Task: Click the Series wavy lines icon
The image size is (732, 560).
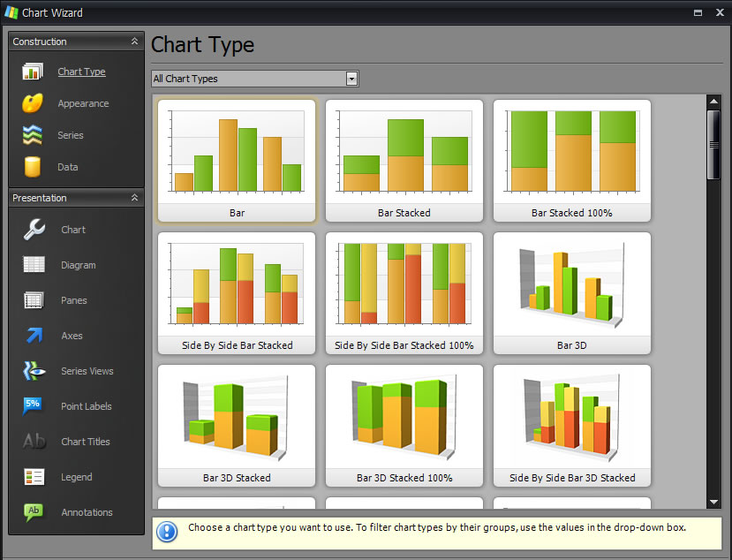Action: click(x=32, y=135)
